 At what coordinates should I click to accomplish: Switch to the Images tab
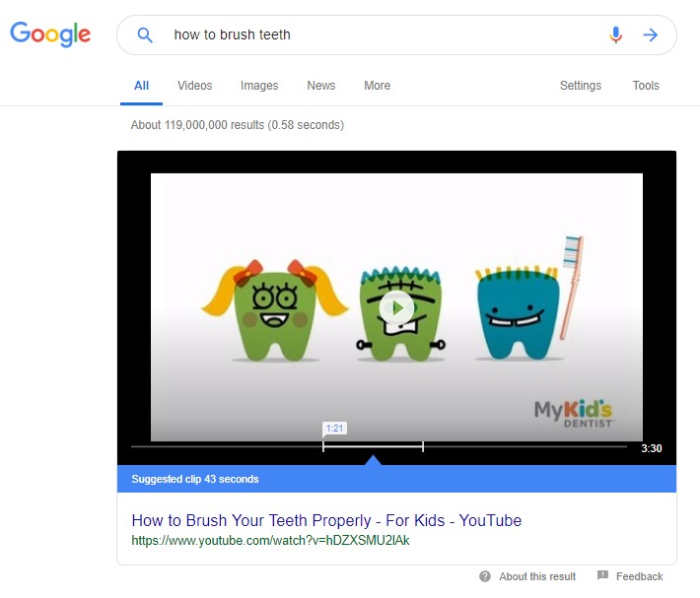click(259, 86)
